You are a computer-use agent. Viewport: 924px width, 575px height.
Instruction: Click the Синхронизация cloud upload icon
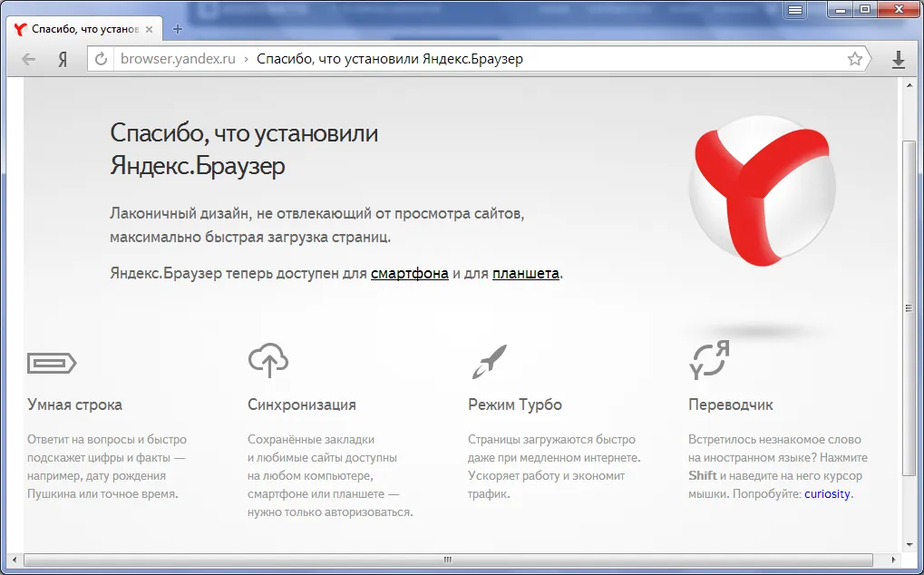268,360
